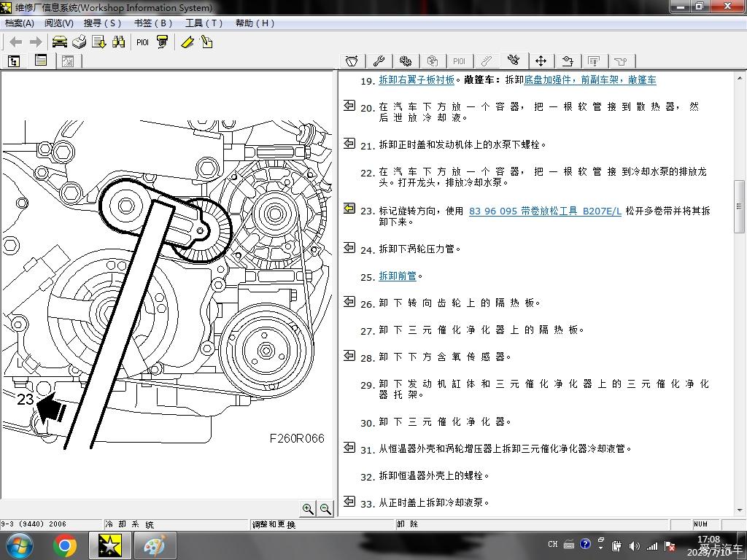747x560 pixels.
Task: Click the text scrollbar up arrow
Action: (x=740, y=77)
